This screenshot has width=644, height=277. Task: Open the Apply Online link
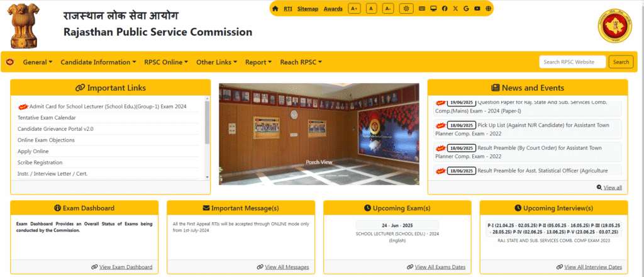coord(33,151)
